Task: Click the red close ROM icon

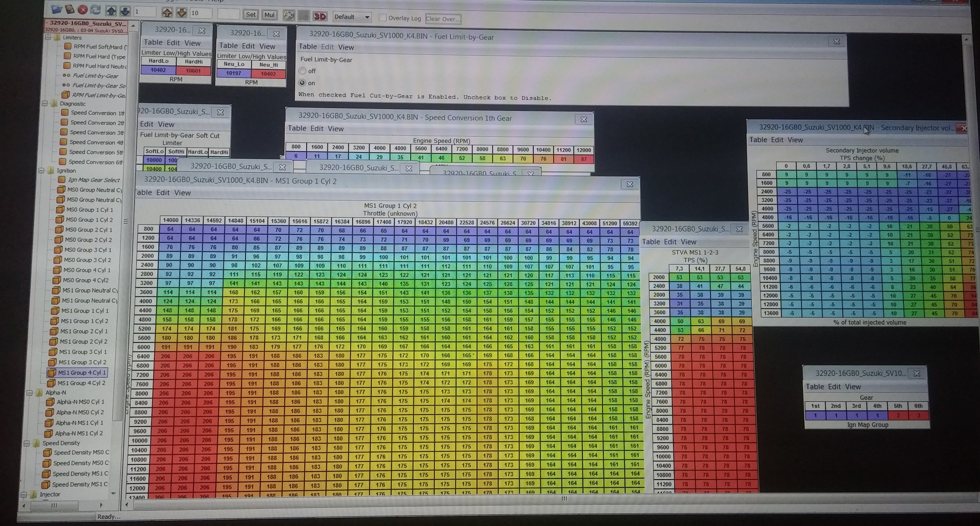Action: (x=83, y=10)
